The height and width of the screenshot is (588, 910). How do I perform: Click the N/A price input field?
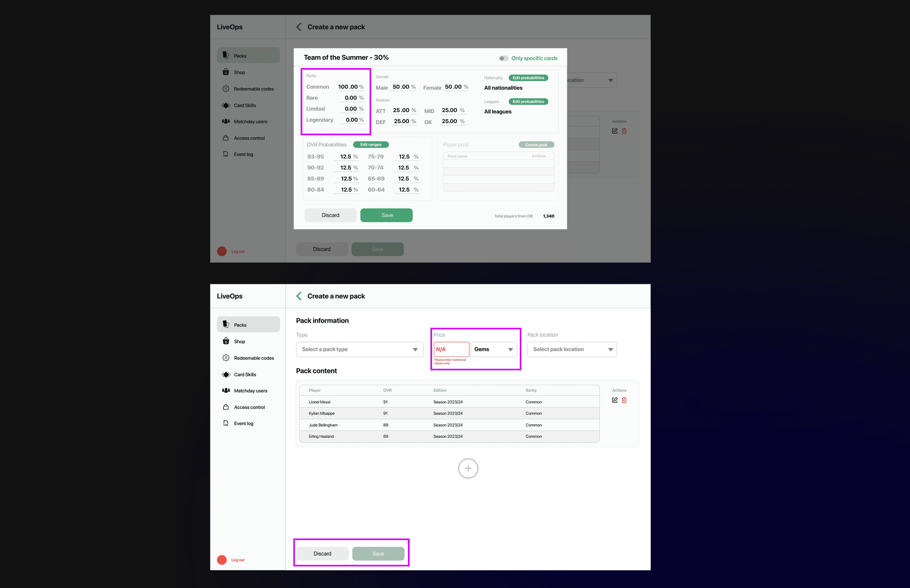[451, 349]
